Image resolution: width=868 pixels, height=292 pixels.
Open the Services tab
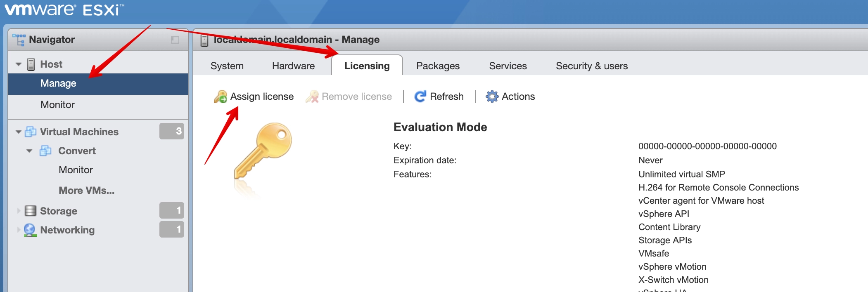click(508, 66)
